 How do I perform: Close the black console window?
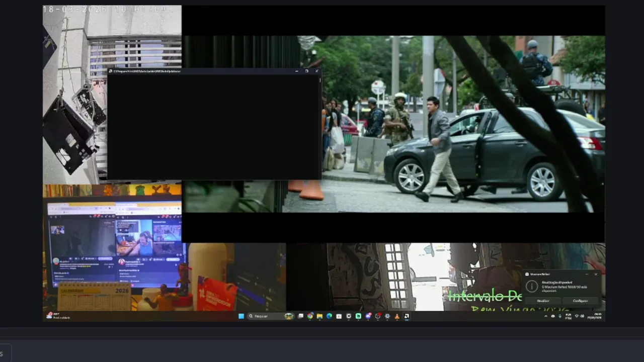[316, 71]
